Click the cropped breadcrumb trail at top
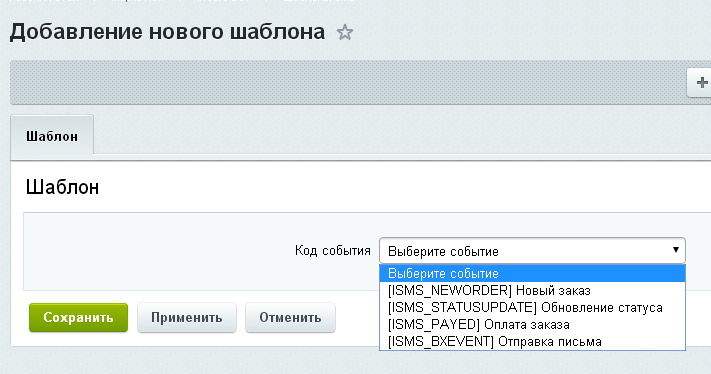 (181, 1)
